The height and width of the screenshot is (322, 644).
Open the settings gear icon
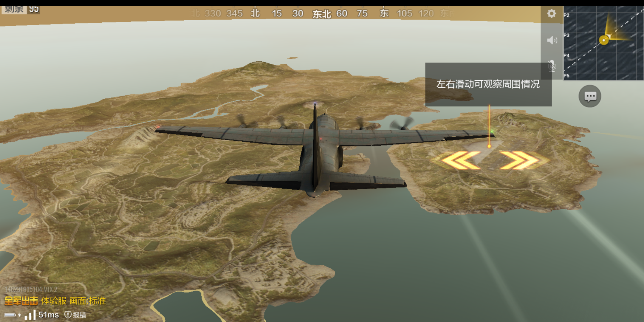(552, 13)
